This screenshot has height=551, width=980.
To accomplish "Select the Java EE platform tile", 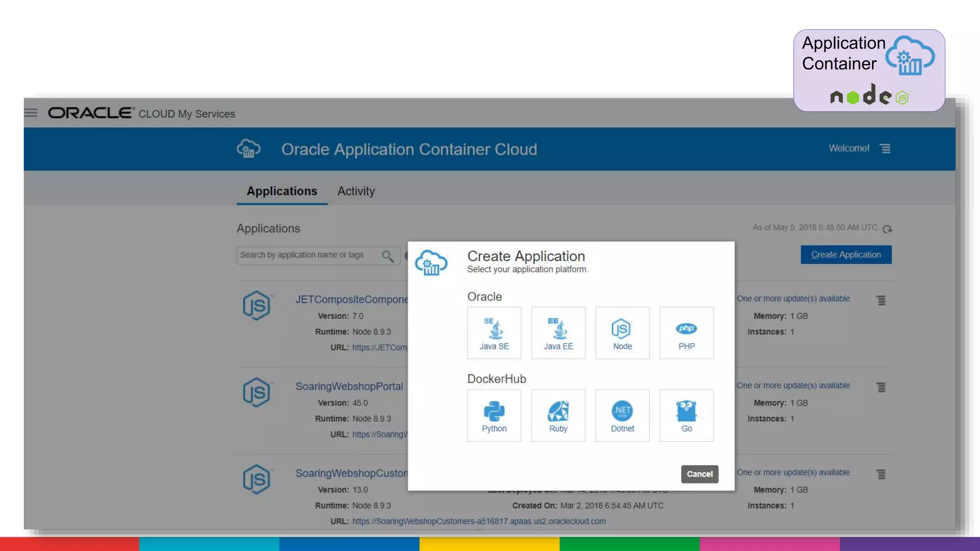I will click(558, 333).
